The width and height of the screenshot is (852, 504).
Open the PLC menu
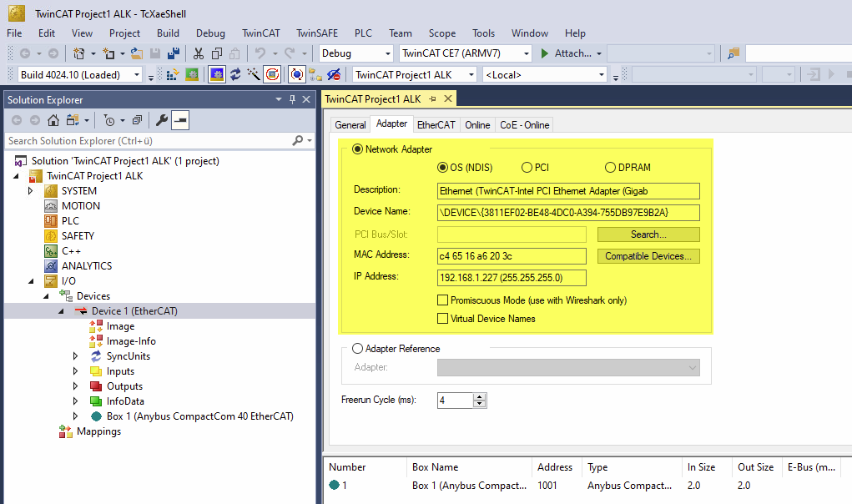363,33
